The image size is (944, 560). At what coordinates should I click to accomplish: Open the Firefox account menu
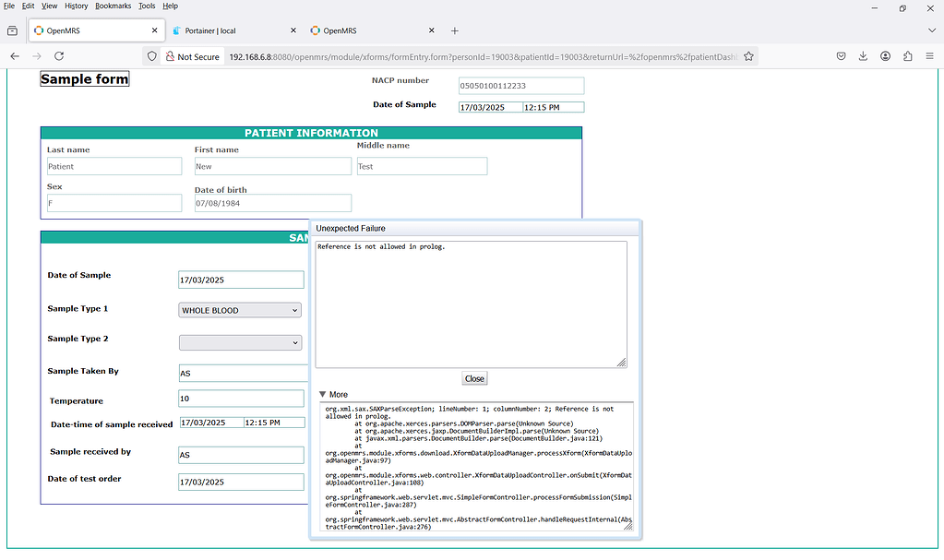coord(885,56)
